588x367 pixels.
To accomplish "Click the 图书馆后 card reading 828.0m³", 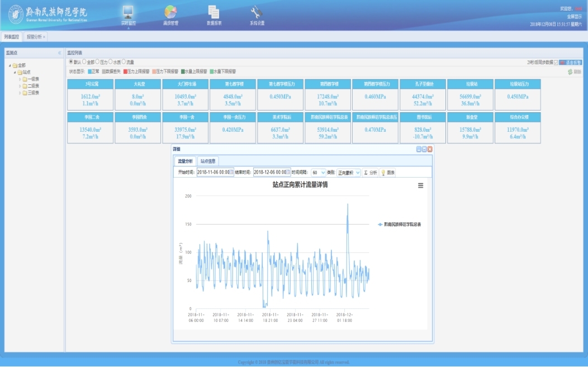I will click(423, 127).
